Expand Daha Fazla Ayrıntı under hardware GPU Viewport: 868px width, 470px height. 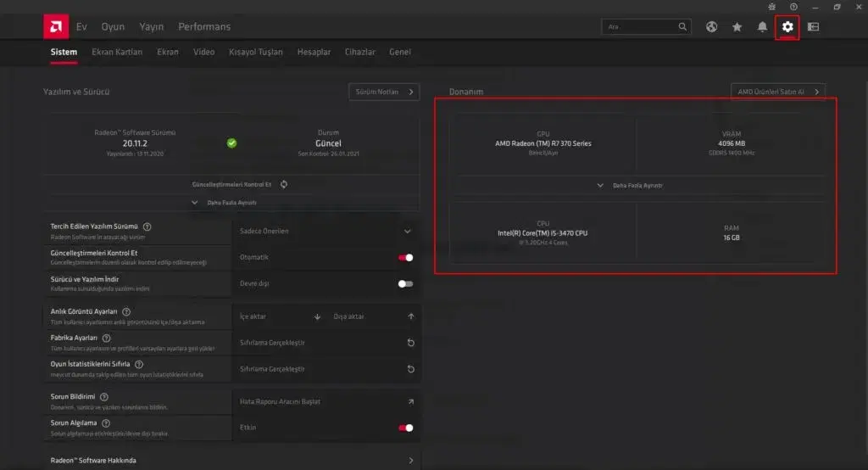[x=630, y=186]
